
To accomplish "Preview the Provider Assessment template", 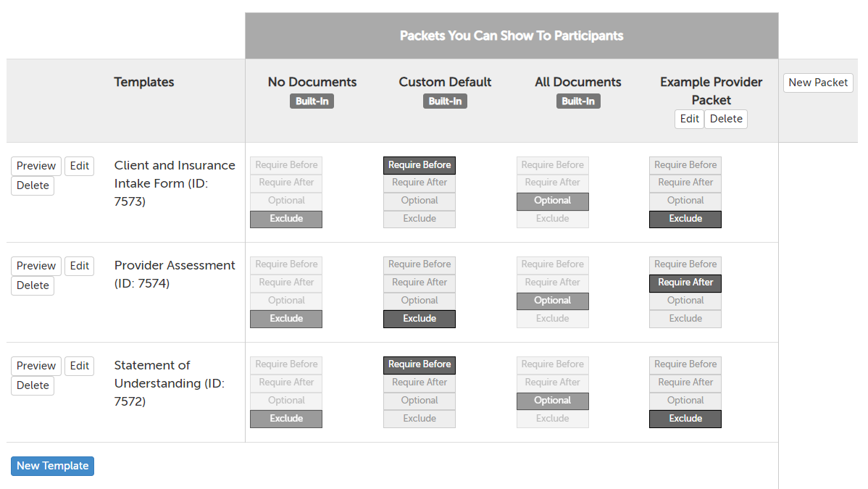I will click(x=36, y=266).
